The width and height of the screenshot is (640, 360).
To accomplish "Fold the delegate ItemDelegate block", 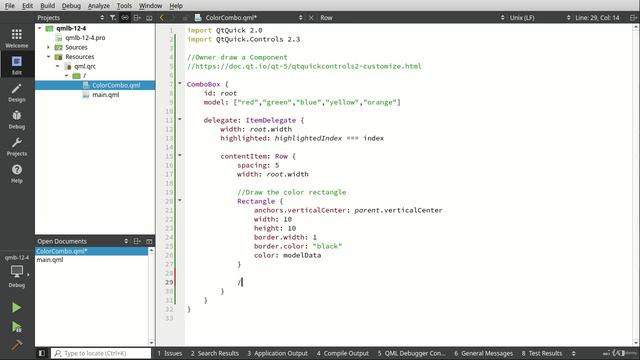I will (x=180, y=120).
